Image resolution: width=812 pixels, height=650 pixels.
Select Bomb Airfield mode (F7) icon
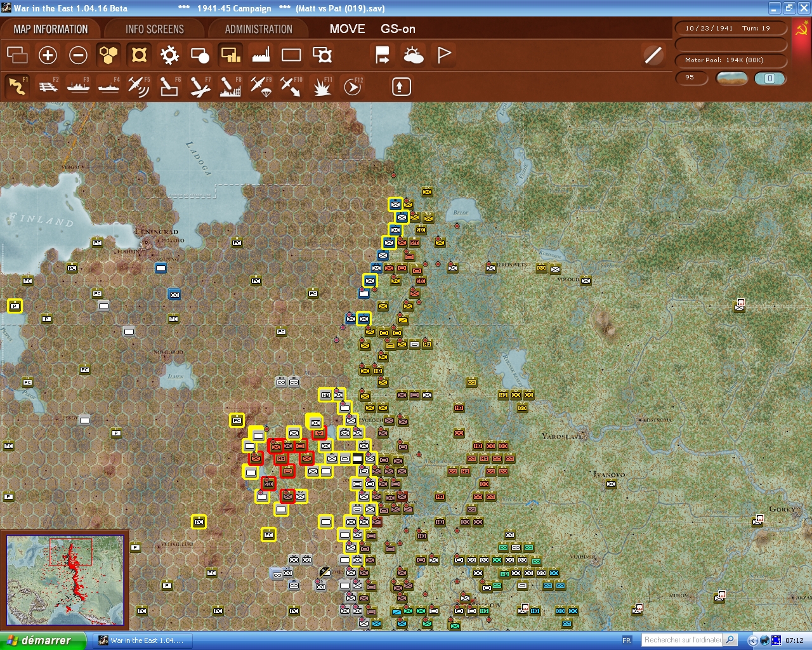[200, 86]
